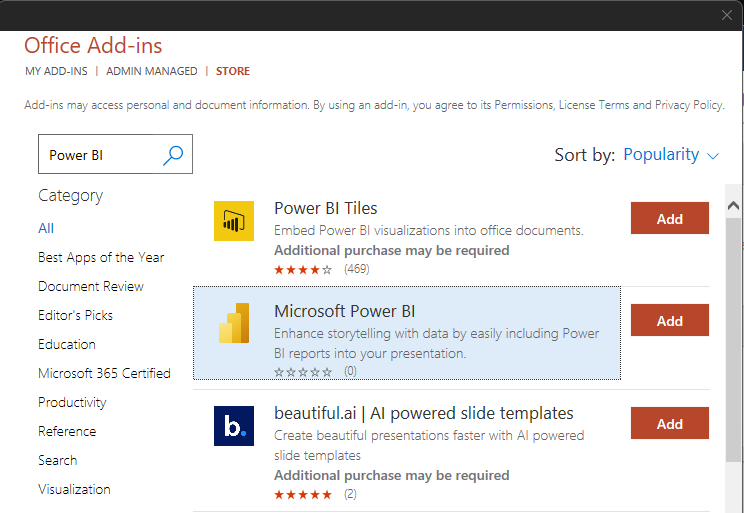Filter by Reference category
Screen dimensions: 744x513
pos(67,431)
